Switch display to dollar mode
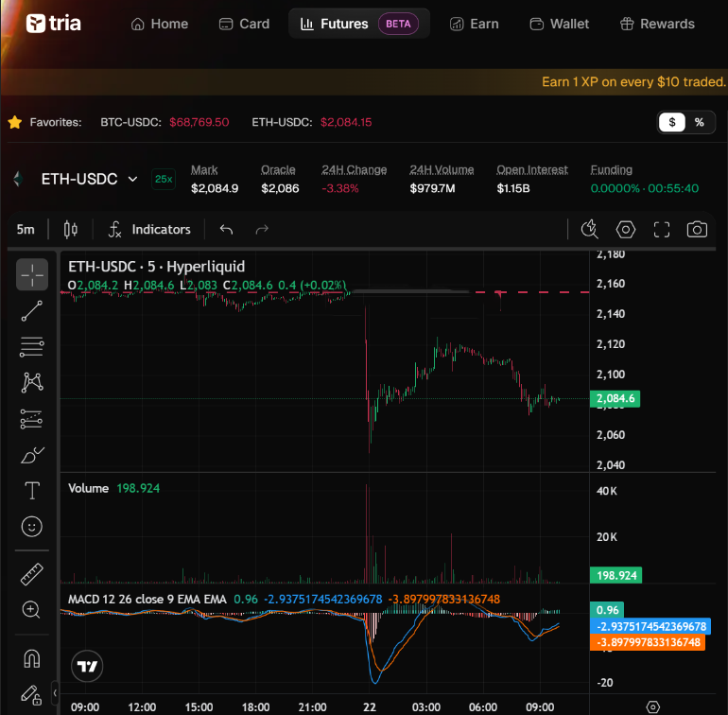Viewport: 728px width, 715px height. pos(672,122)
